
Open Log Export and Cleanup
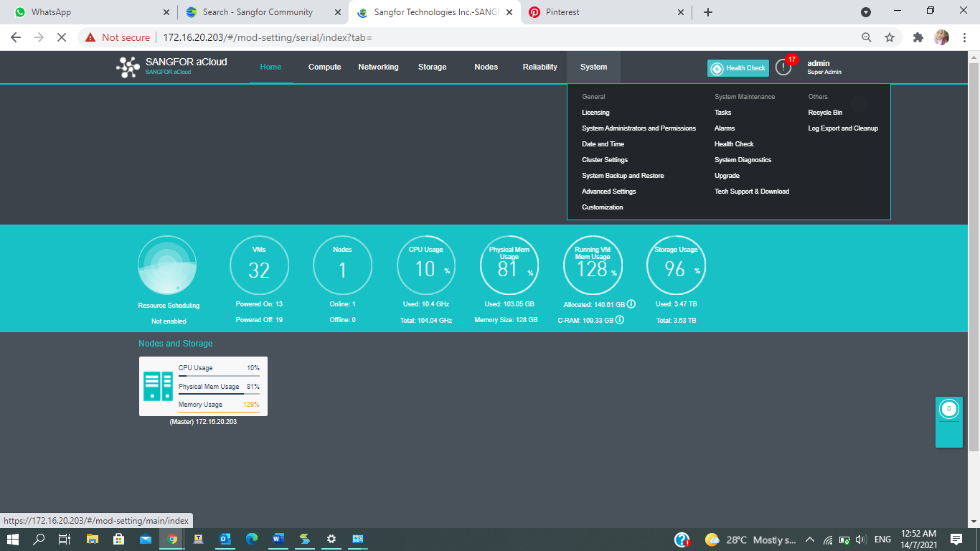click(843, 128)
